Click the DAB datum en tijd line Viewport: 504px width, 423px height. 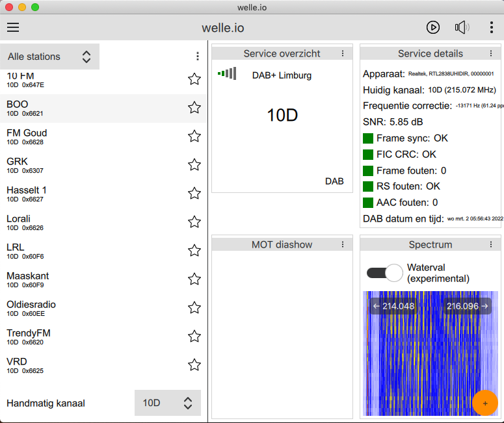pyautogui.click(x=433, y=219)
